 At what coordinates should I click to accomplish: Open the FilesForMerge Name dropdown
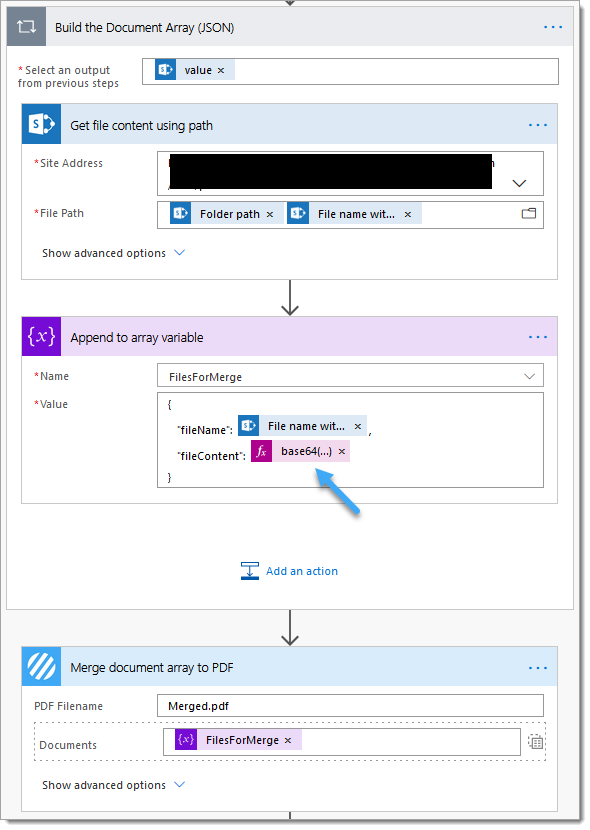coord(529,376)
